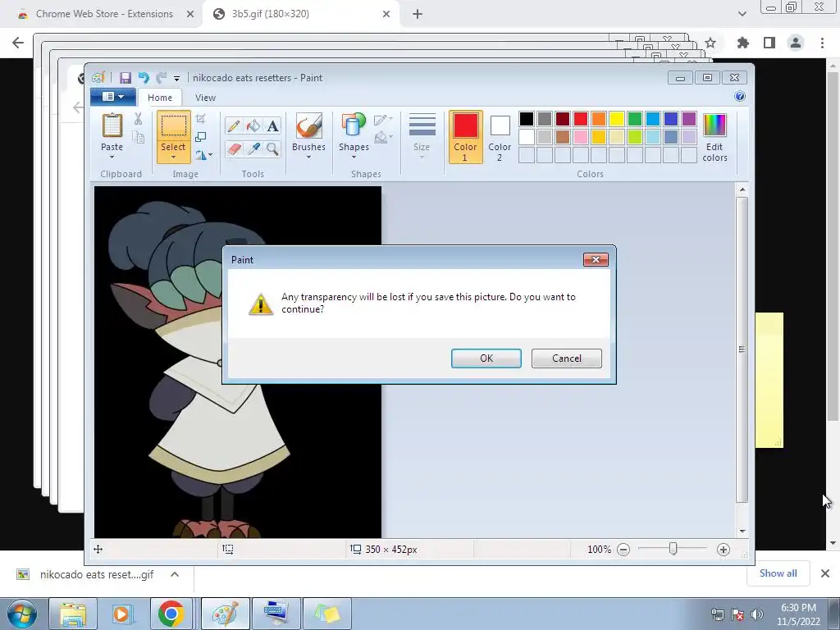Pick the black color swatch

click(527, 119)
